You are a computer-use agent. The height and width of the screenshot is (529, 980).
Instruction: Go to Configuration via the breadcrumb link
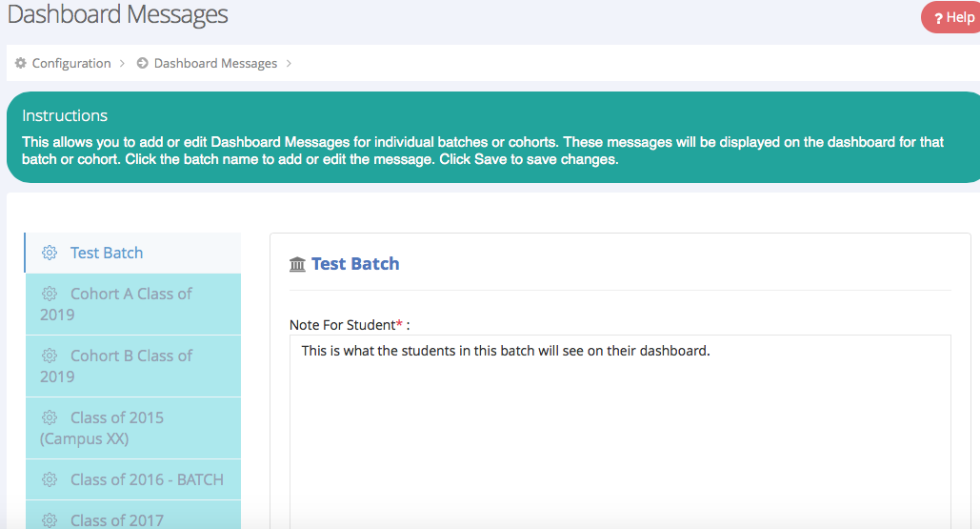click(71, 64)
